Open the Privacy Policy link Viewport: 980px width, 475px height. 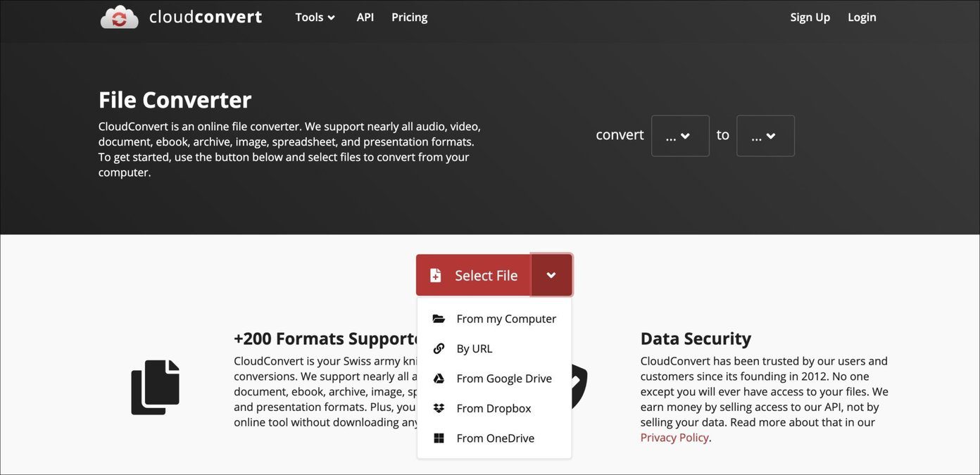tap(674, 438)
